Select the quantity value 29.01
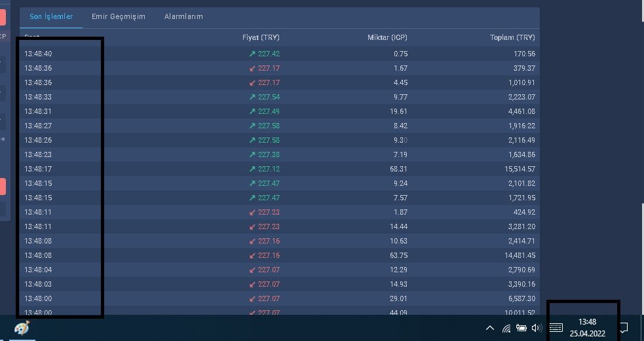Viewport: 644px width, 341px height. click(x=398, y=298)
